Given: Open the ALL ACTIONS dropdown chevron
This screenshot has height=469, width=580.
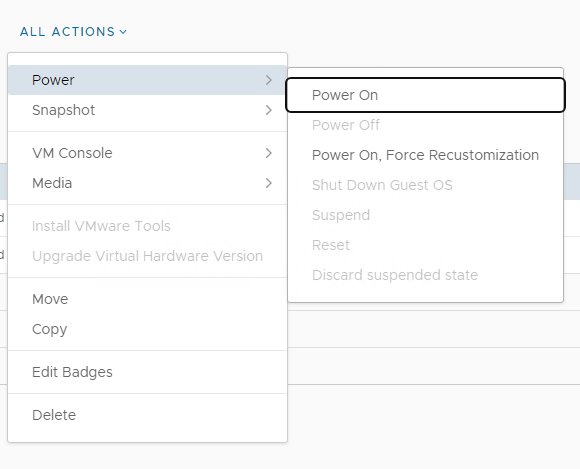Looking at the screenshot, I should [x=123, y=32].
